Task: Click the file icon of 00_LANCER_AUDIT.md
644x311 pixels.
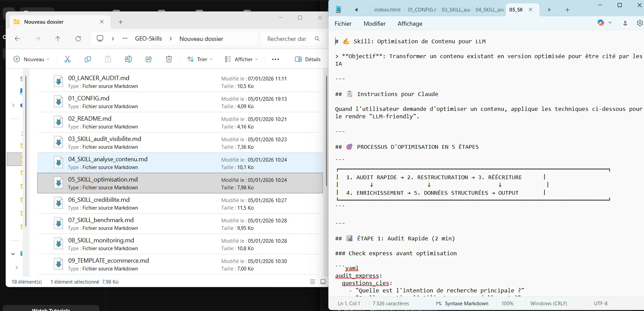Action: tap(58, 81)
